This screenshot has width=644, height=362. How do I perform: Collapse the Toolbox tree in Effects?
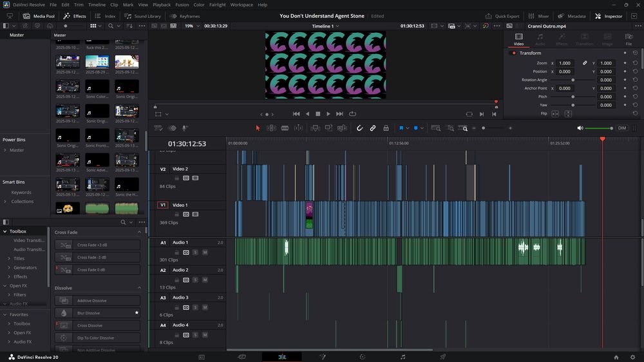pos(5,231)
